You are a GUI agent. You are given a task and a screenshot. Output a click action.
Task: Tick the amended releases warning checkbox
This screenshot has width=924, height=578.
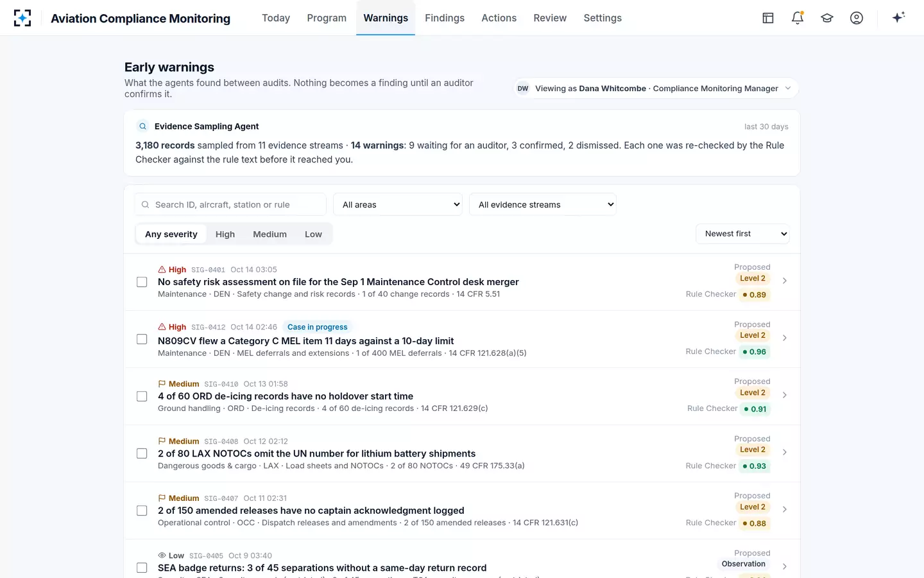[x=142, y=511]
